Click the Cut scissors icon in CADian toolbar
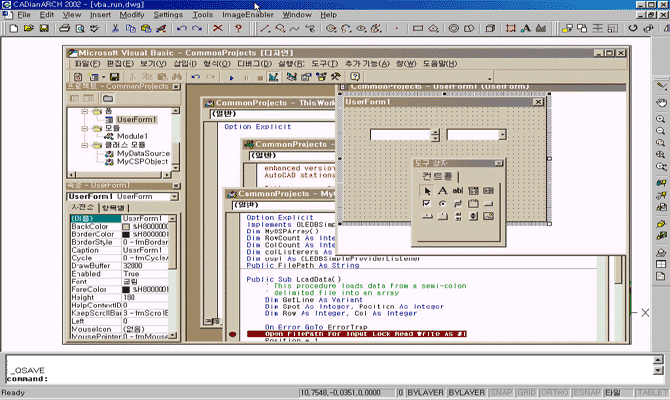 click(115, 29)
